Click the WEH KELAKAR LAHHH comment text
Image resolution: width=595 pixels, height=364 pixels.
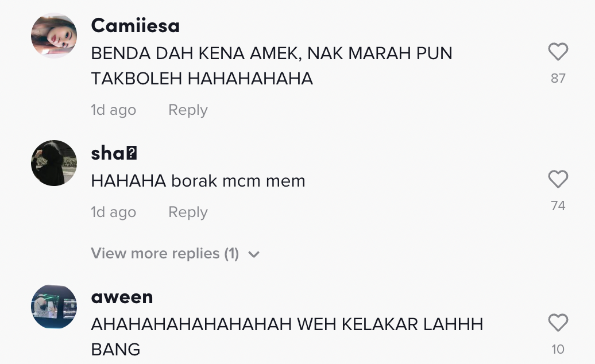[287, 336]
